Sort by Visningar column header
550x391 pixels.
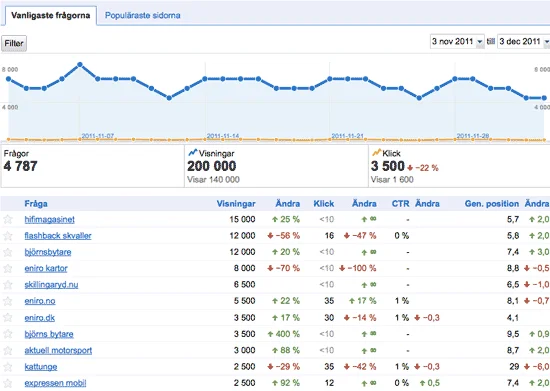coord(236,204)
